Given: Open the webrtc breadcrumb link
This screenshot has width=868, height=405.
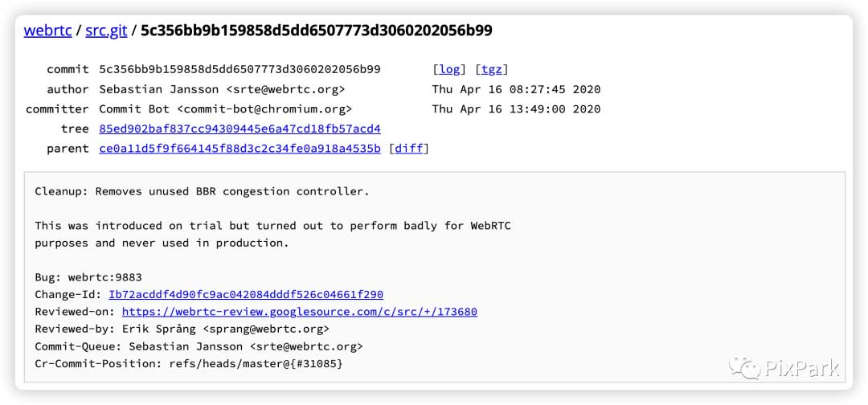Looking at the screenshot, I should point(47,31).
